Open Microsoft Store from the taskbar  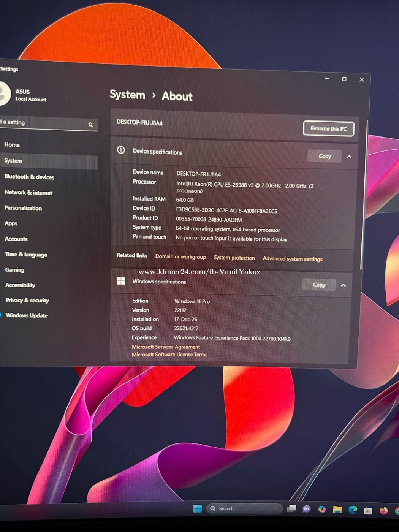pos(368,510)
